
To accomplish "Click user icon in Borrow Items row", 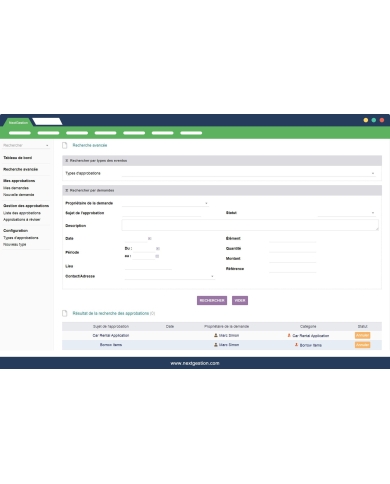I will click(x=216, y=345).
